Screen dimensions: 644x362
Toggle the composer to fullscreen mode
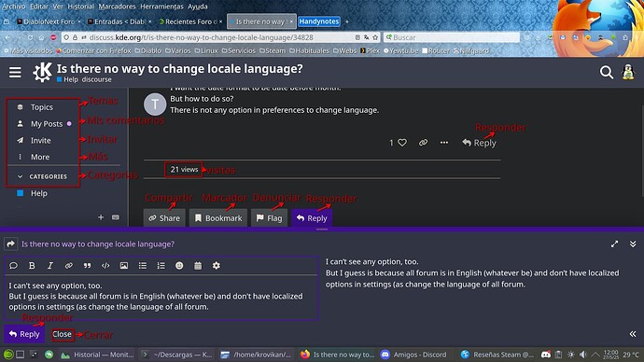coord(614,244)
